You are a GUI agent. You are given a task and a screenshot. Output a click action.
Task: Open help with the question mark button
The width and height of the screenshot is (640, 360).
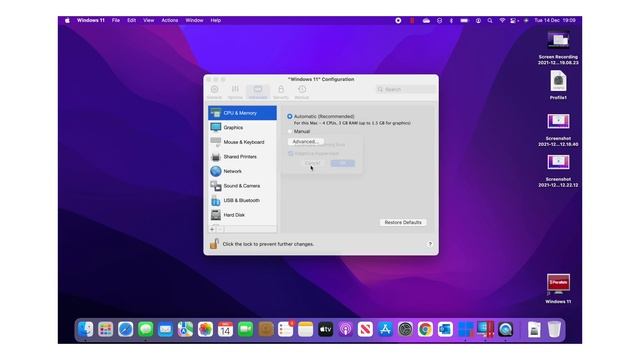(430, 244)
